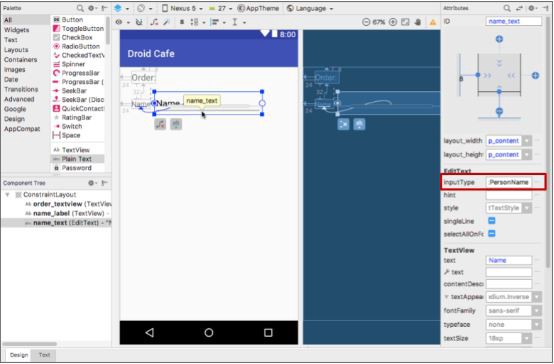Click the bottom constraint circle in the inspector

click(499, 112)
